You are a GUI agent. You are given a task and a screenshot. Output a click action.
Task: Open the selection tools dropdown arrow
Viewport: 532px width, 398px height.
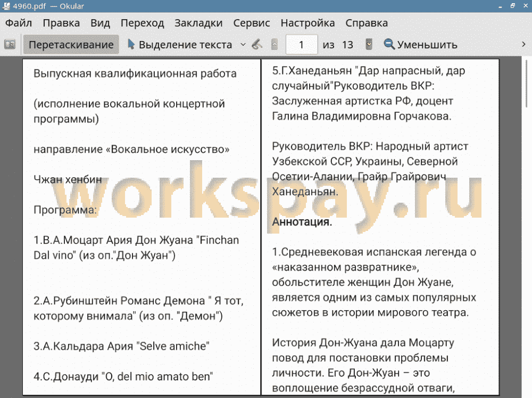click(x=243, y=45)
